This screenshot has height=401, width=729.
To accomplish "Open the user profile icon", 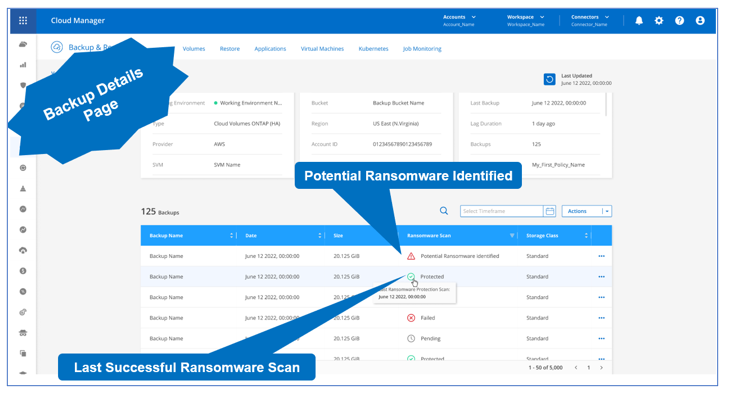I will [700, 20].
